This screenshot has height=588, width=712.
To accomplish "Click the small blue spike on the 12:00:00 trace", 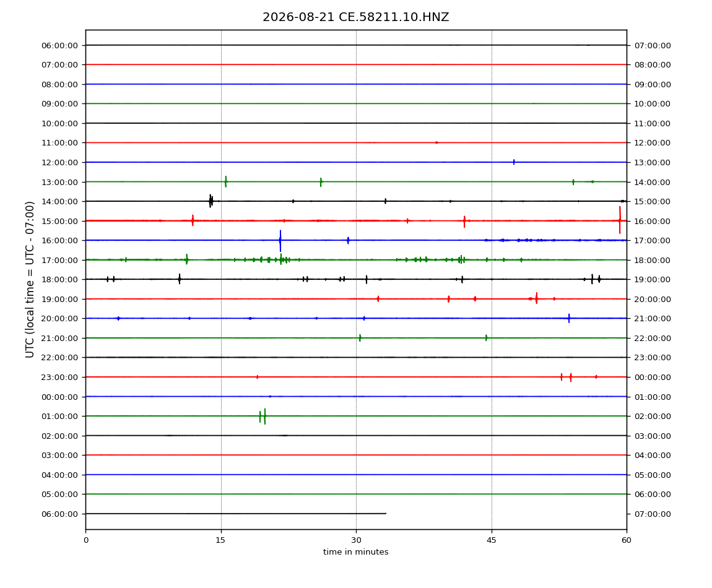I will (513, 162).
